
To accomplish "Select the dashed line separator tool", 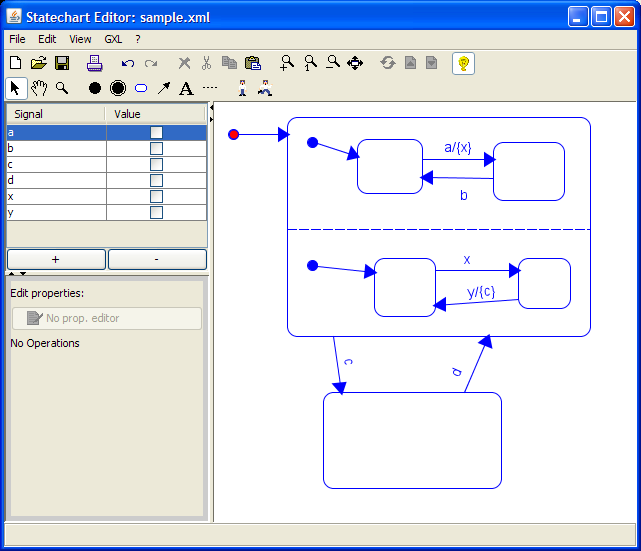I will pyautogui.click(x=209, y=88).
